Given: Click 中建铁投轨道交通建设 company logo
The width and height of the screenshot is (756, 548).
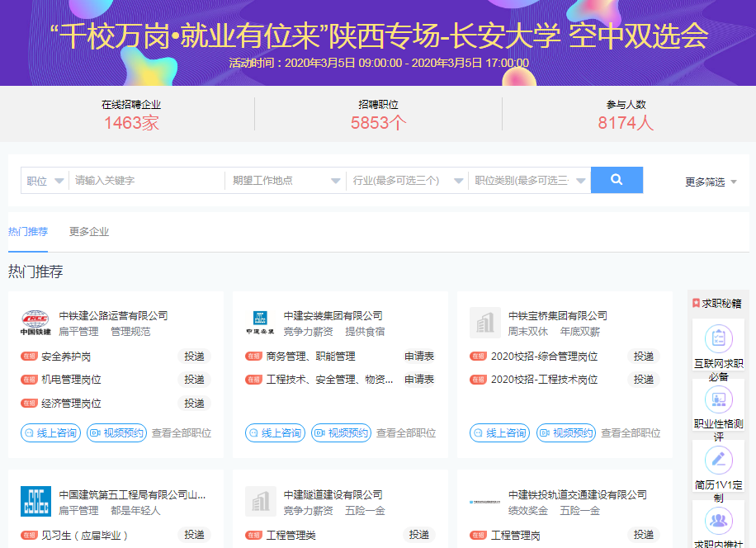Looking at the screenshot, I should pyautogui.click(x=485, y=502).
